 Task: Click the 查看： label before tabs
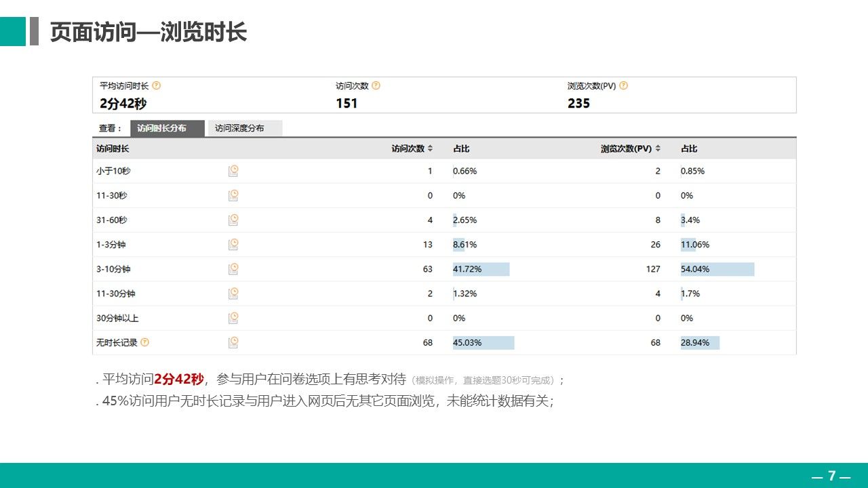[110, 128]
